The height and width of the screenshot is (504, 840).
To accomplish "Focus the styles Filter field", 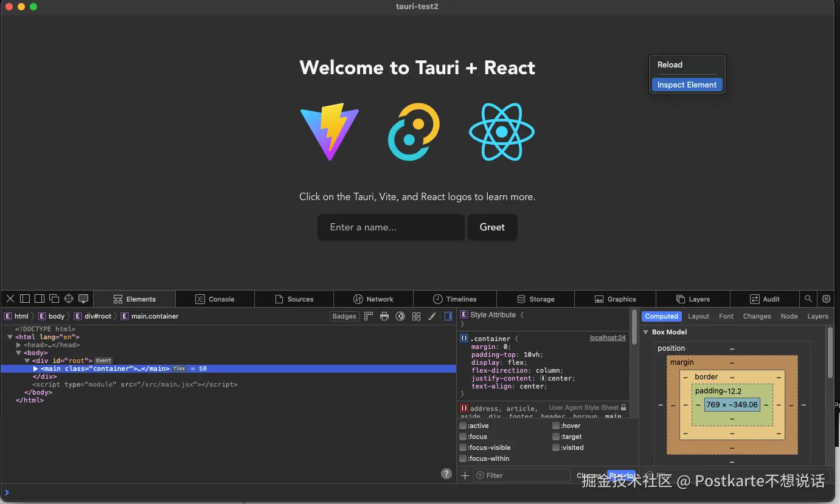I will [x=522, y=475].
